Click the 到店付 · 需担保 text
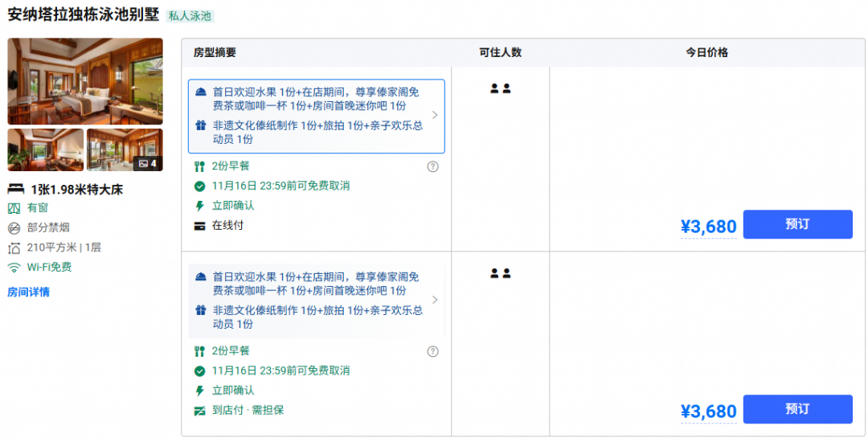This screenshot has height=442, width=868. [248, 411]
